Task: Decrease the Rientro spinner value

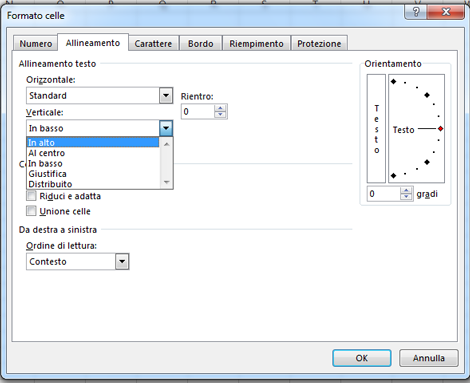Action: pyautogui.click(x=220, y=115)
